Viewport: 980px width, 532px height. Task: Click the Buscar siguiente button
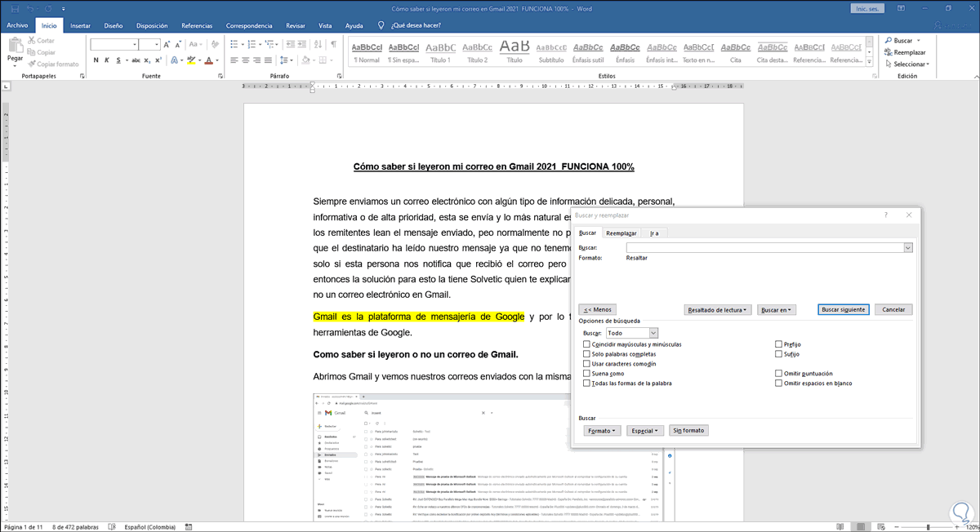point(843,310)
